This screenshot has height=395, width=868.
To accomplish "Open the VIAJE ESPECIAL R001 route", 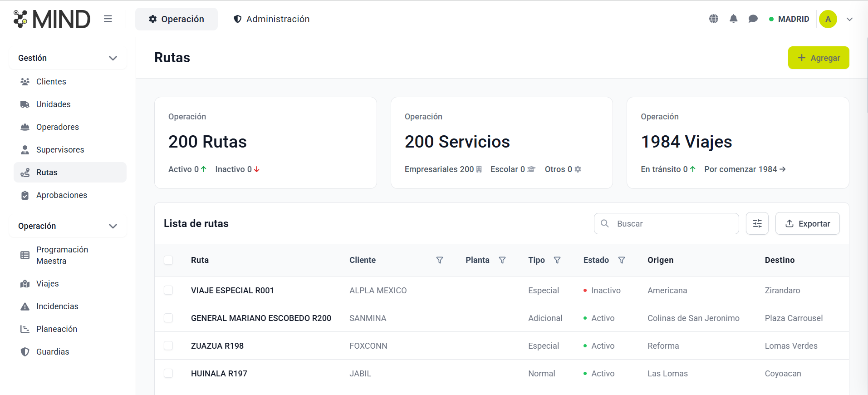I will coord(232,291).
